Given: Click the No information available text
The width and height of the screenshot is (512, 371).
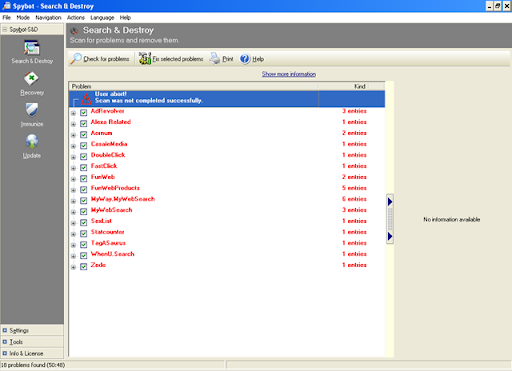Looking at the screenshot, I should coord(452,219).
